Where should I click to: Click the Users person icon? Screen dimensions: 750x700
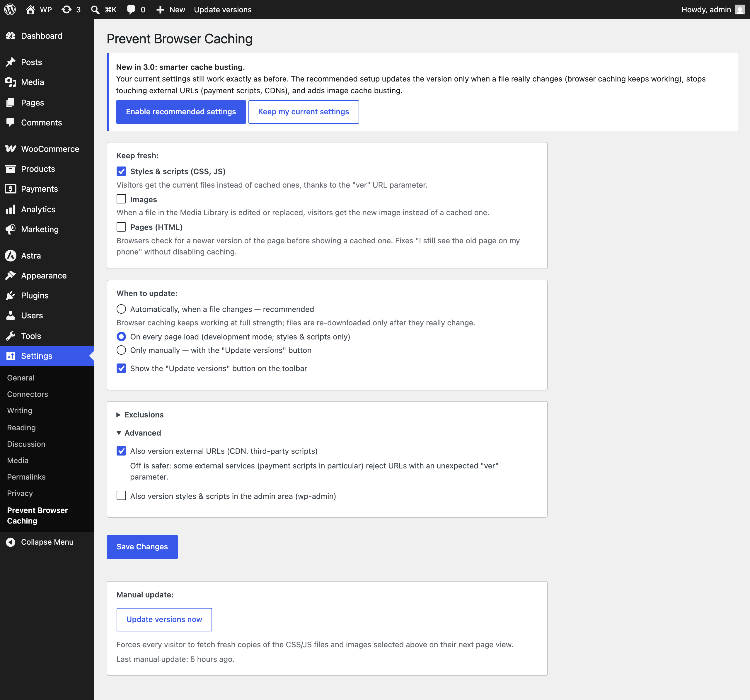[x=11, y=316]
